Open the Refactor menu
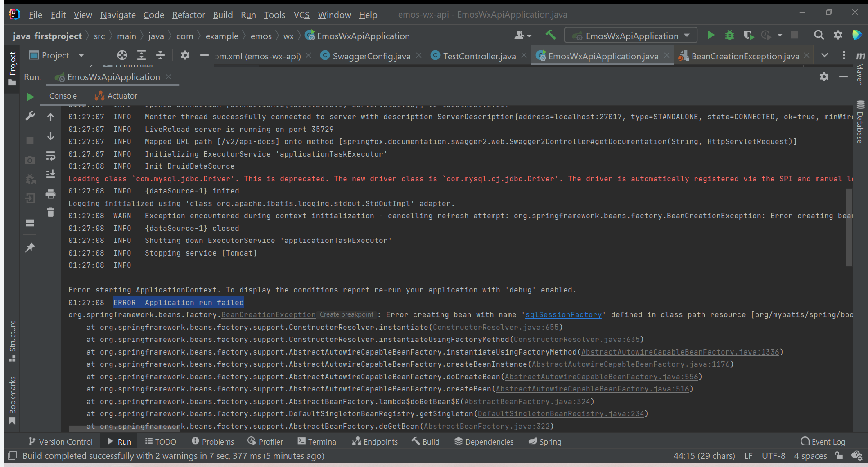Image resolution: width=868 pixels, height=467 pixels. (x=189, y=15)
